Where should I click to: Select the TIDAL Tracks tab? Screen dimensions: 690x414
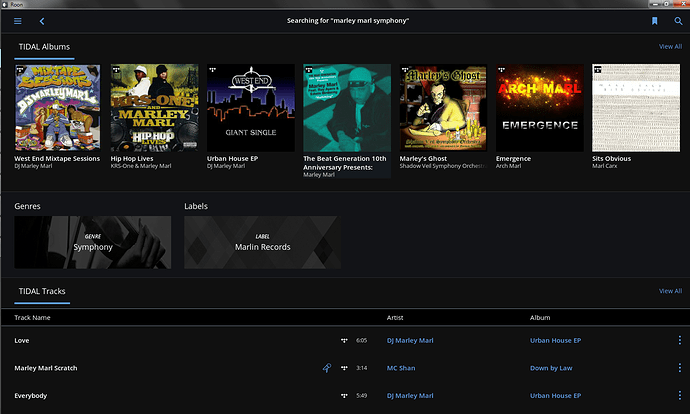(x=42, y=291)
